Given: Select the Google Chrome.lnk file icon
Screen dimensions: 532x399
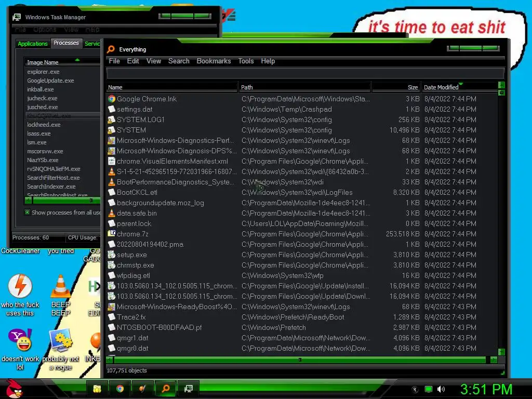Looking at the screenshot, I should [x=112, y=99].
